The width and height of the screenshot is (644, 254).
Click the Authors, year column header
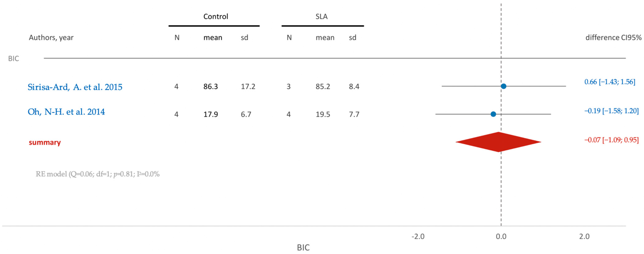(51, 38)
